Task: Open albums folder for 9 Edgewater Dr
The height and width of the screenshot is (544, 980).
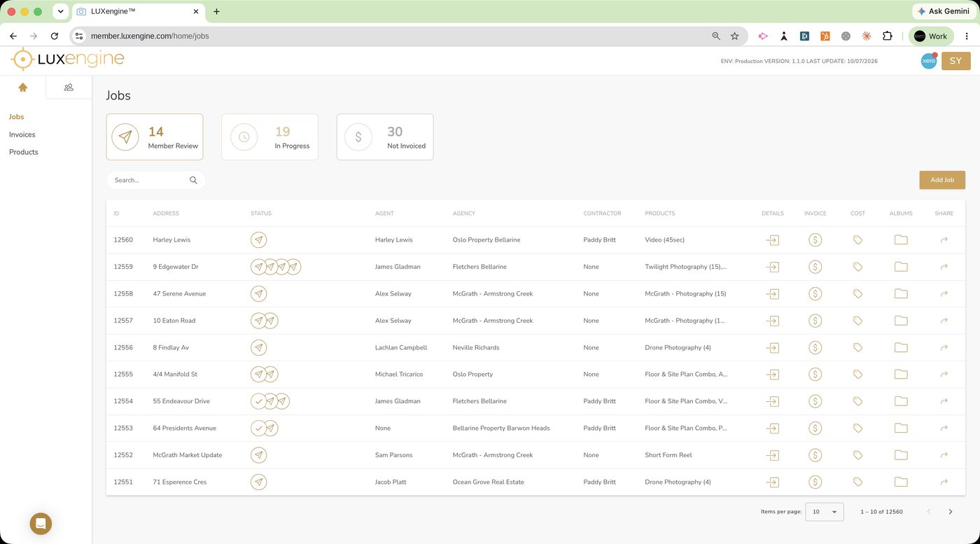Action: click(x=901, y=267)
